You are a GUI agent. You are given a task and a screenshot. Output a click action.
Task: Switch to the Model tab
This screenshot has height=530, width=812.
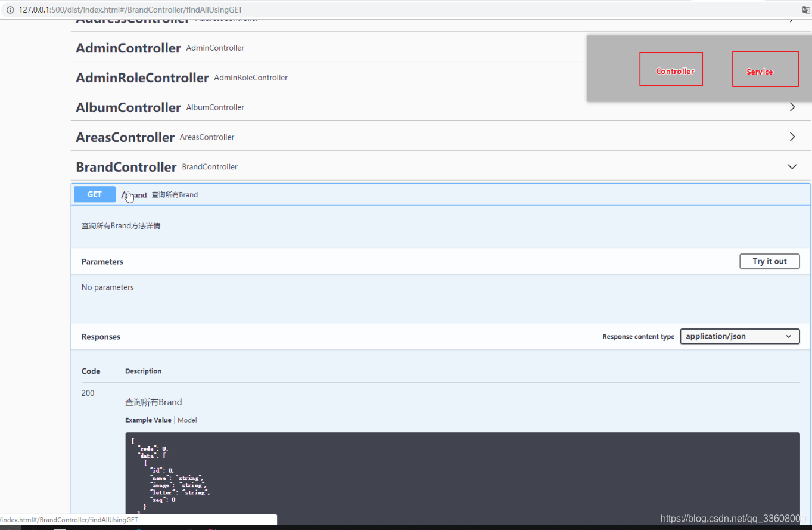187,420
